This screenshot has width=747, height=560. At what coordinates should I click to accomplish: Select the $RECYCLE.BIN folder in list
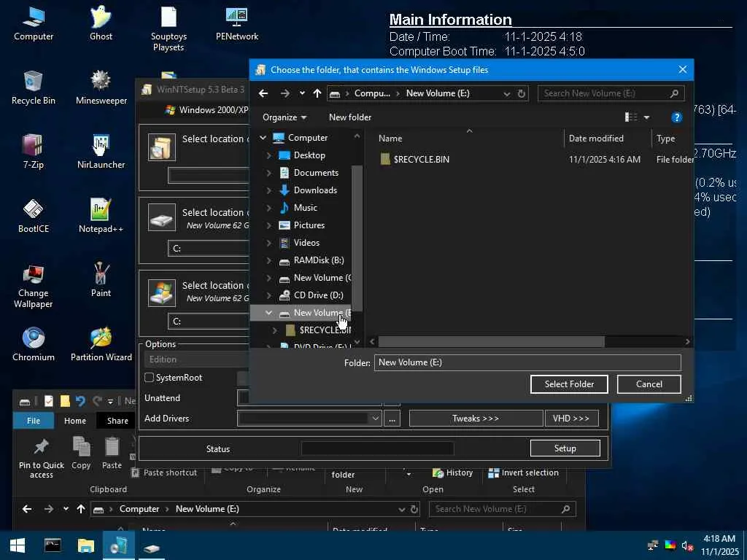421,160
